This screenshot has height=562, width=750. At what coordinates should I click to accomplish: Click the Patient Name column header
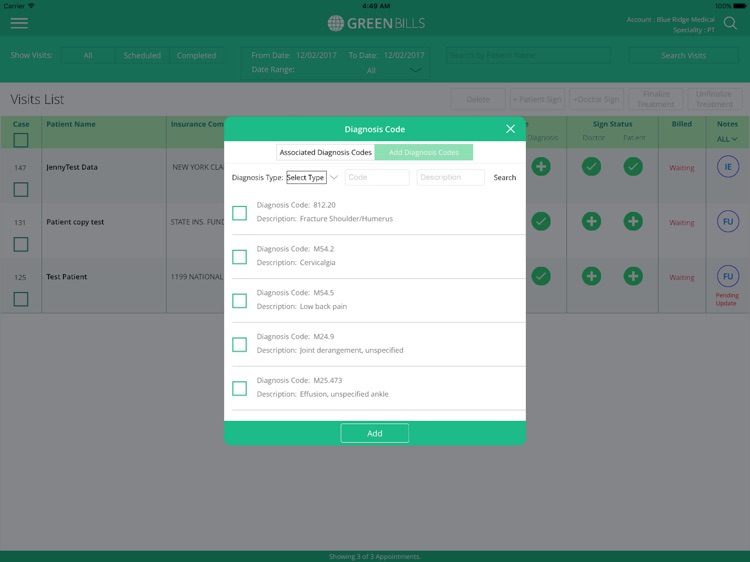coord(71,124)
